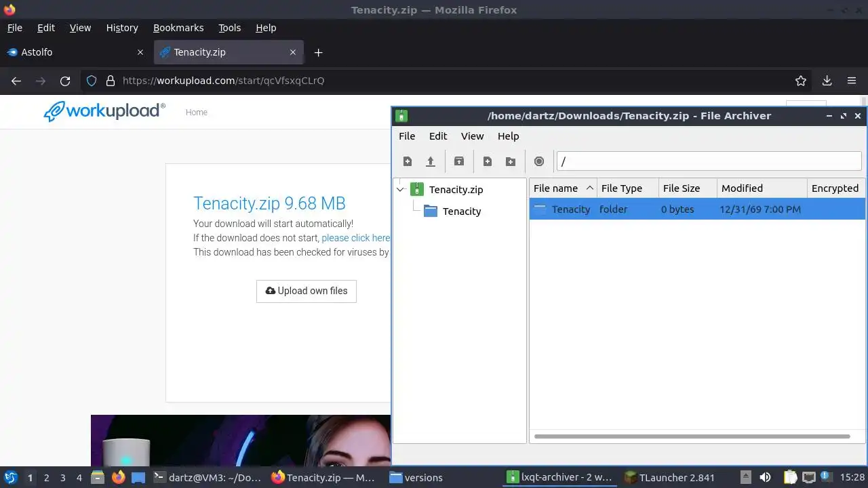This screenshot has height=488, width=868.
Task: Close the Astolfo tab
Action: coord(140,52)
